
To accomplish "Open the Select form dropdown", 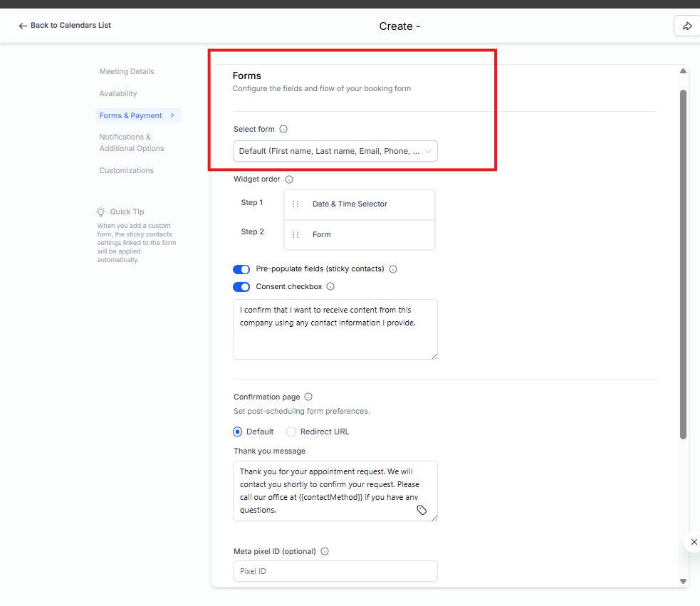I will click(x=335, y=151).
